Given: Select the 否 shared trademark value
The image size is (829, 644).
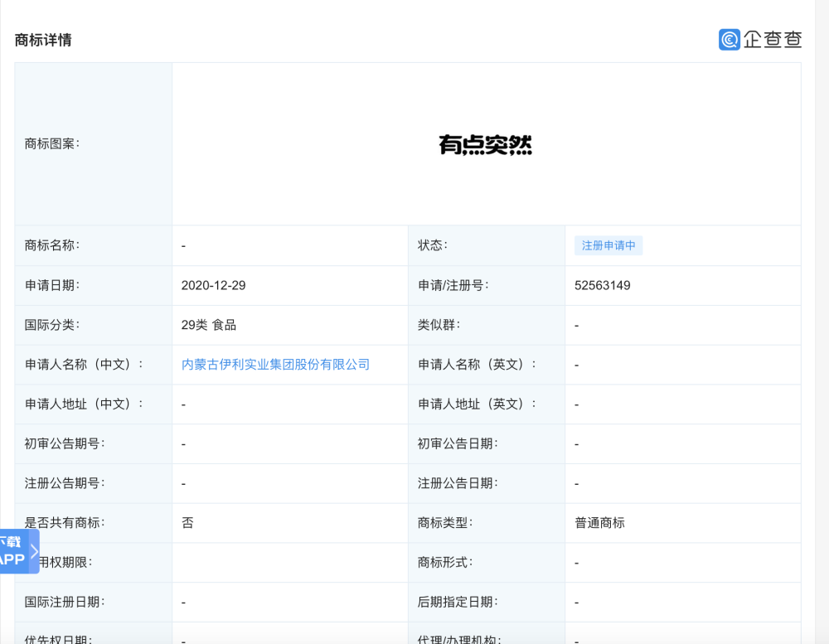Looking at the screenshot, I should coord(187,523).
